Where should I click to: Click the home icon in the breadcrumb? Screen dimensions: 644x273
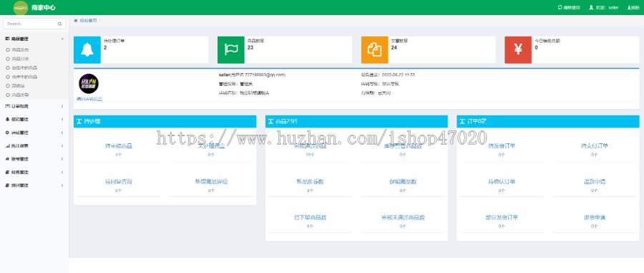76,20
